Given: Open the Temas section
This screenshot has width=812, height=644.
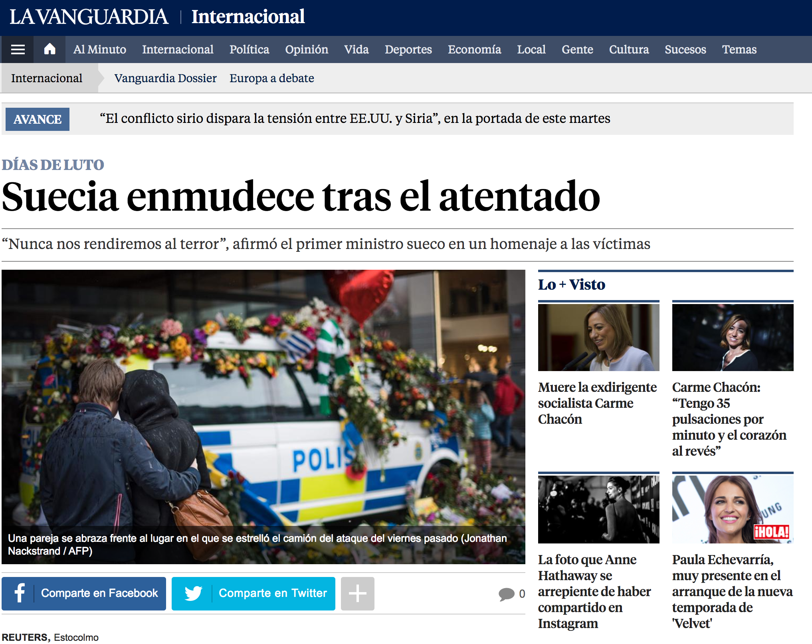Looking at the screenshot, I should pos(739,49).
